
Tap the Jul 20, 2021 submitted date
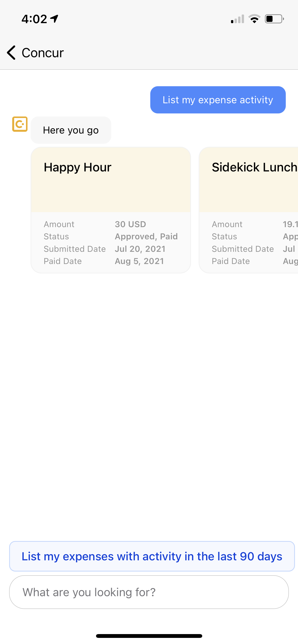140,249
